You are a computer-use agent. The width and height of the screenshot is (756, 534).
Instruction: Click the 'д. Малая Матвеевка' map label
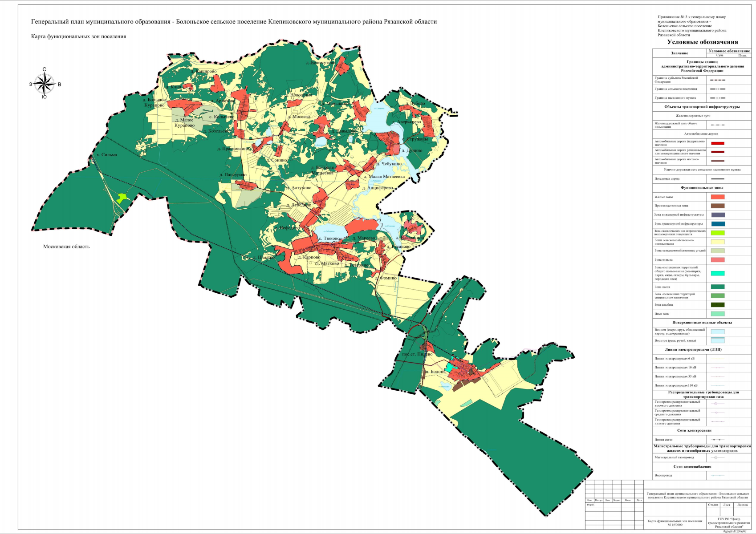(x=384, y=177)
